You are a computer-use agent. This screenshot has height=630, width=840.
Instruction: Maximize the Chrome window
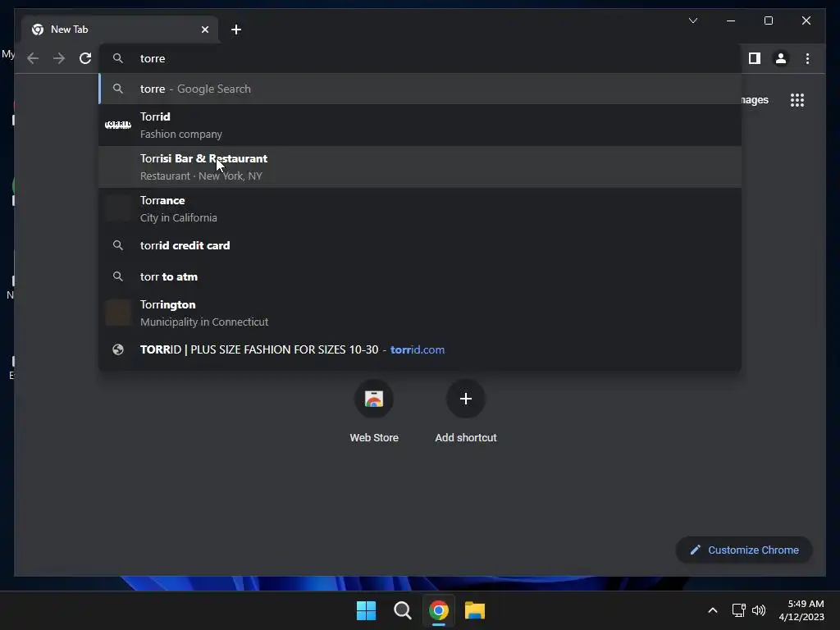coord(768,21)
